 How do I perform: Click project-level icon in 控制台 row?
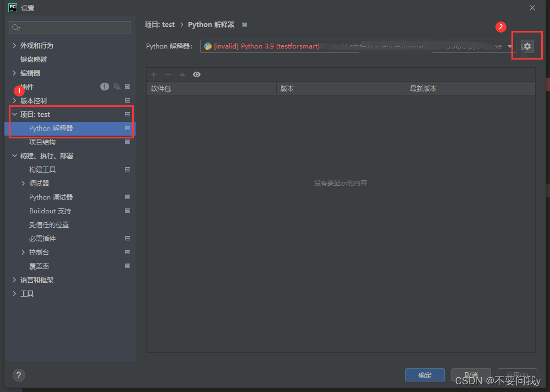click(x=128, y=253)
